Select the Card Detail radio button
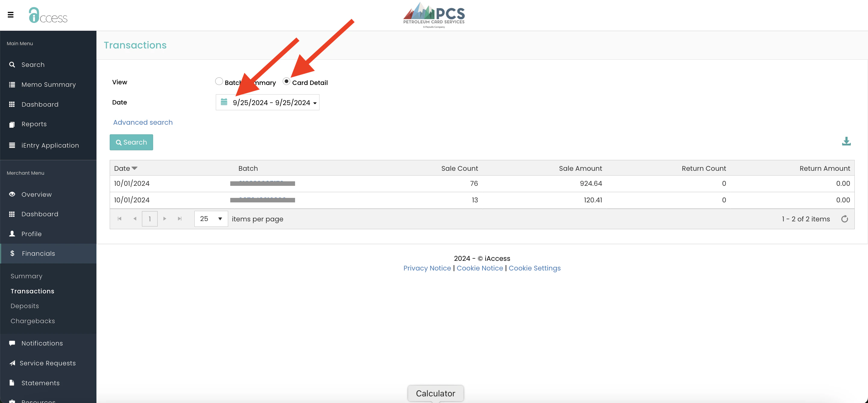This screenshot has width=868, height=403. 286,82
